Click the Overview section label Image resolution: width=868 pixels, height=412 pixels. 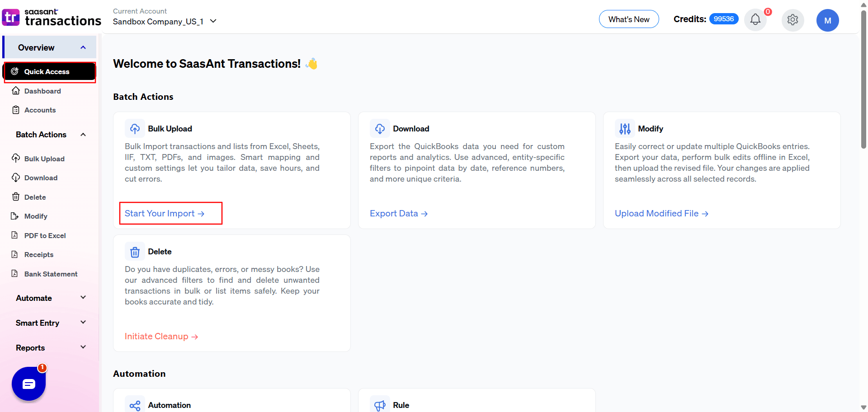click(36, 47)
